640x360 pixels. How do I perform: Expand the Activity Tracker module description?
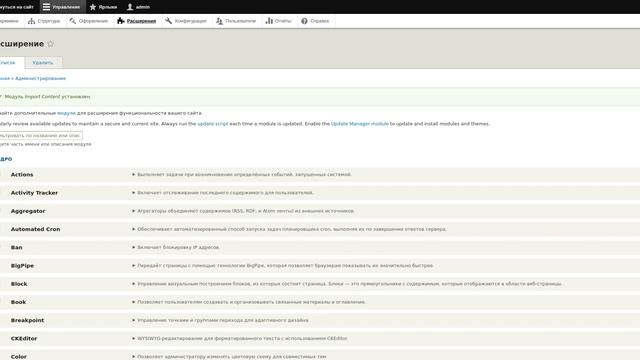click(x=222, y=193)
